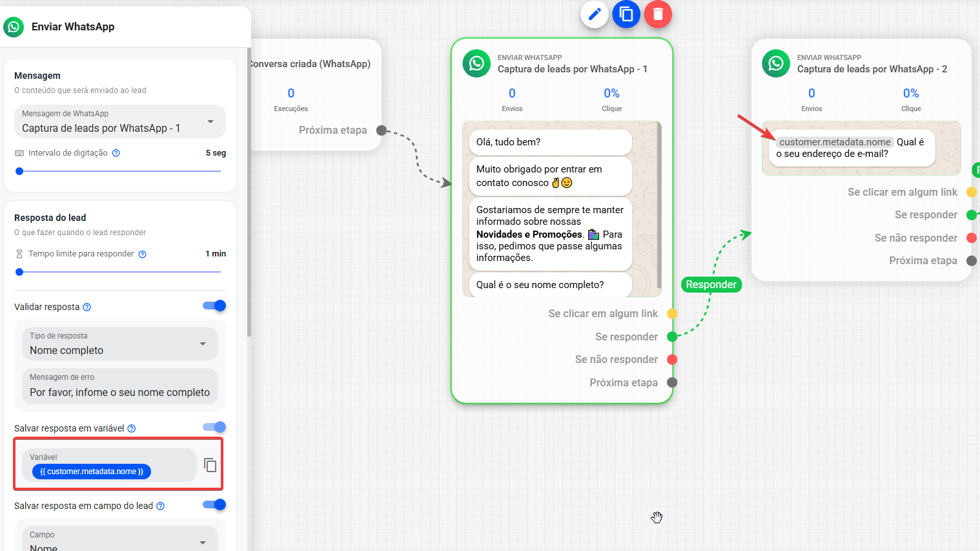
Task: Open help icon beside Salvar resposta em campo do lead
Action: pyautogui.click(x=161, y=506)
